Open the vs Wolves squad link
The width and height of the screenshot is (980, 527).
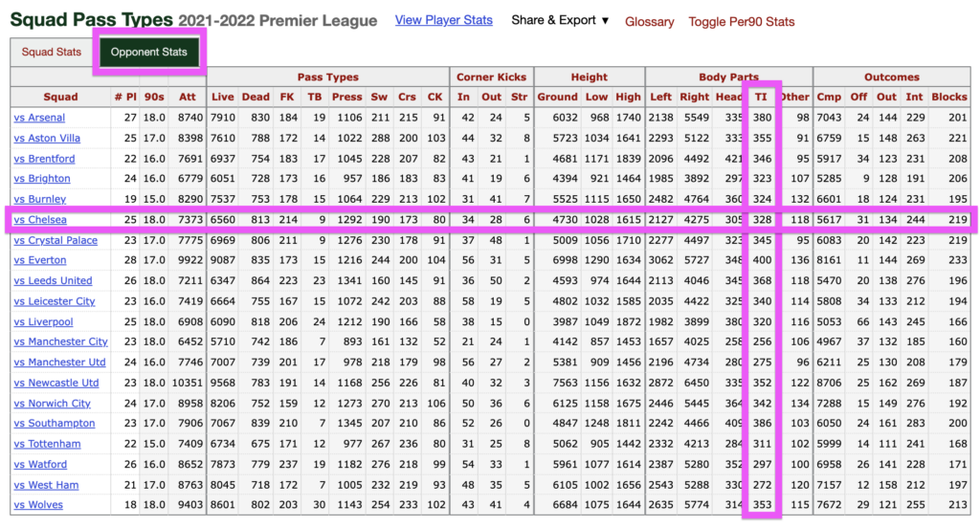[x=38, y=505]
